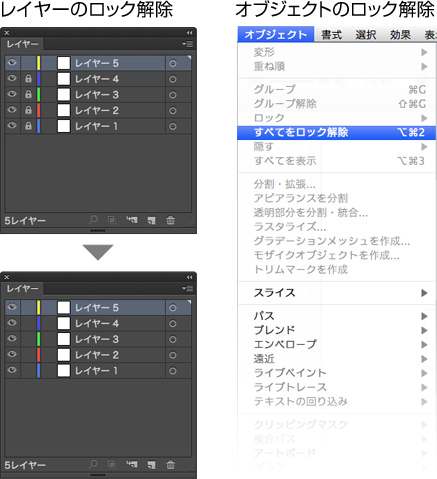Open the 選択 menu
Viewport: 437px width, 479px height.
tap(365, 35)
